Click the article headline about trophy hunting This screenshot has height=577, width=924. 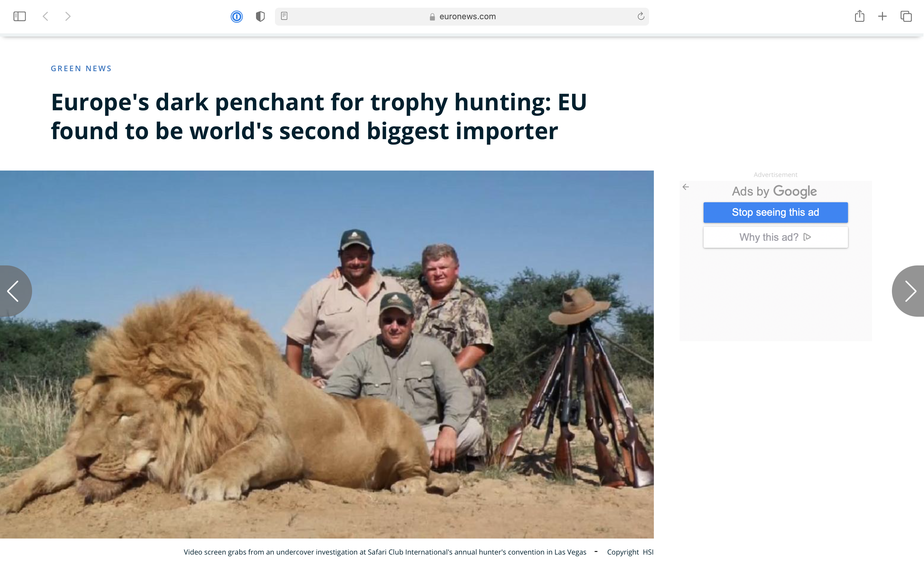319,116
